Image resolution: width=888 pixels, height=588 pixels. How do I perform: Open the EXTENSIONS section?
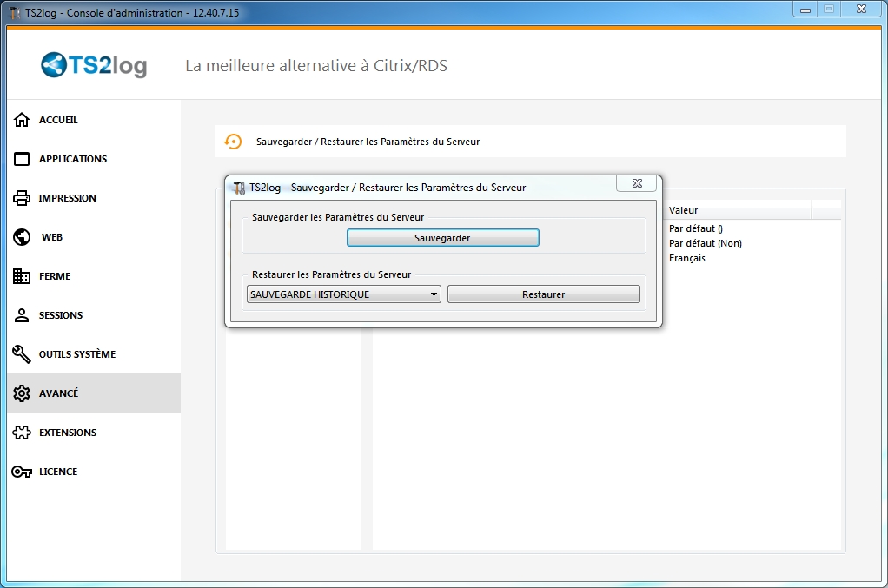pos(94,433)
